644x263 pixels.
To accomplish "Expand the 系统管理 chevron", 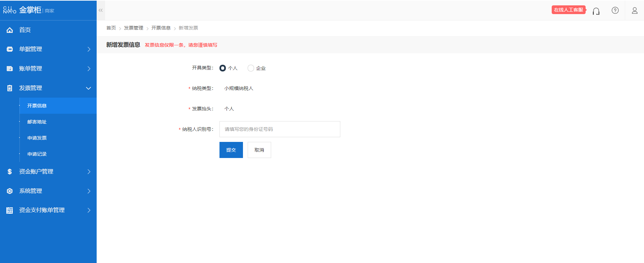I will 89,191.
